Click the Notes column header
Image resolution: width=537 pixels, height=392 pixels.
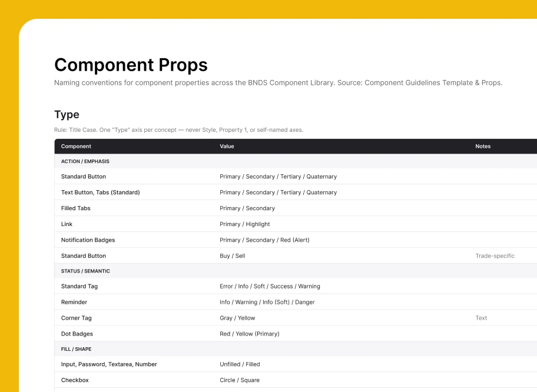[x=483, y=146]
